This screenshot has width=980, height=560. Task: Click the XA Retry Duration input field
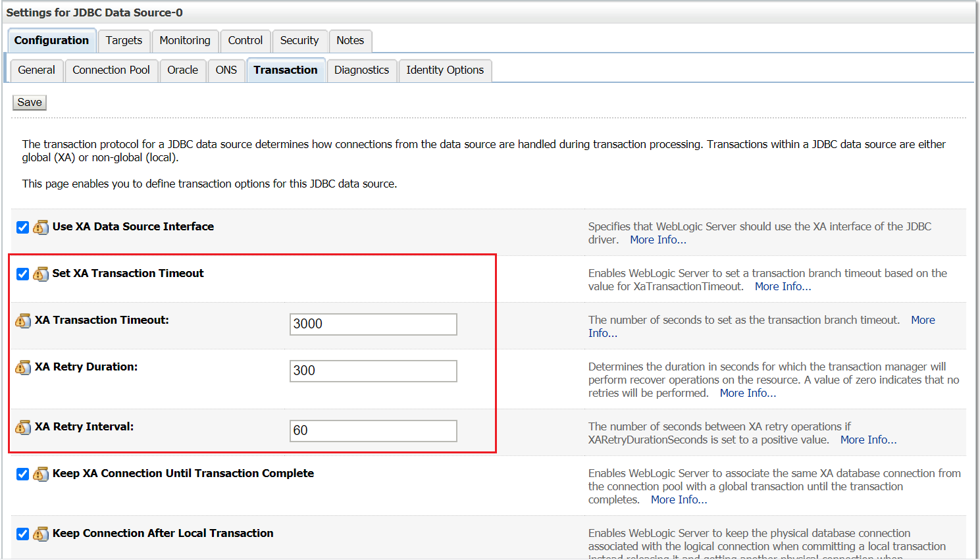coord(373,371)
